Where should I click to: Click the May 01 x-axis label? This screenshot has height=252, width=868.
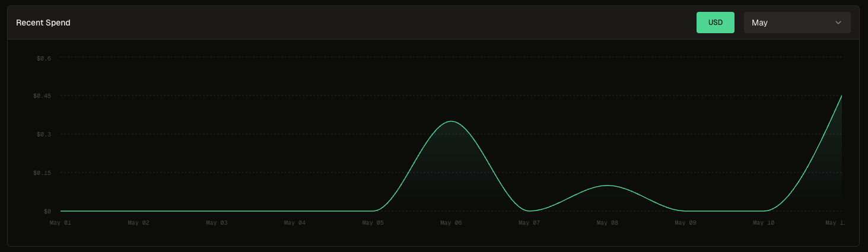click(61, 223)
